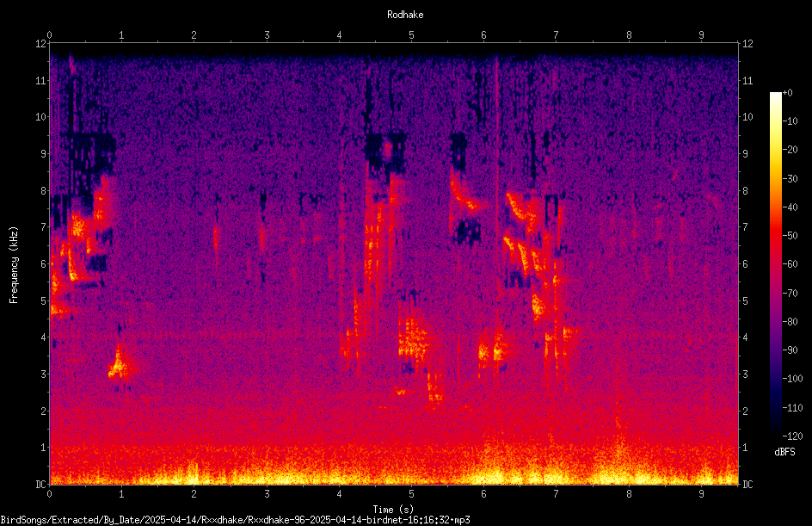
Task: Click the Rodhake title text
Action: 405,15
